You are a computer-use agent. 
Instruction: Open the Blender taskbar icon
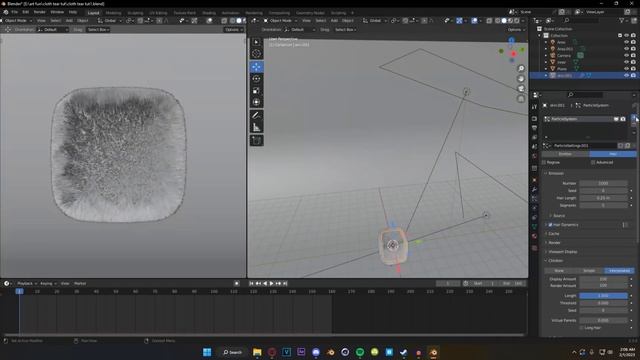pos(433,352)
